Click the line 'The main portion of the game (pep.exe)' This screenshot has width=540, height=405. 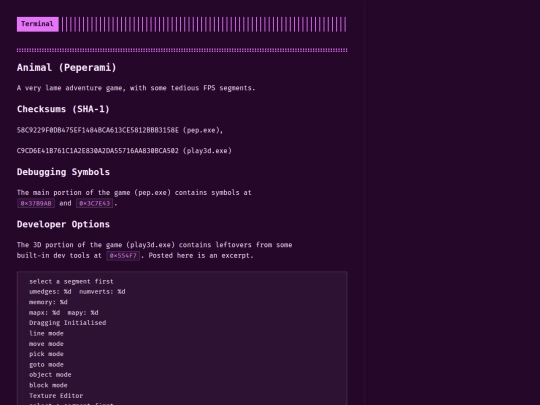(134, 193)
